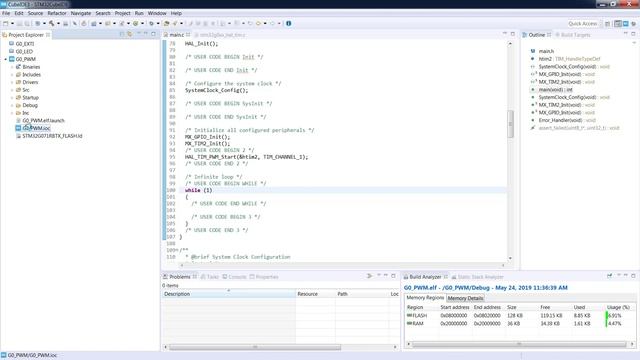Click the editor vertical scrollbar thumb
The height and width of the screenshot is (360, 640).
click(x=510, y=124)
